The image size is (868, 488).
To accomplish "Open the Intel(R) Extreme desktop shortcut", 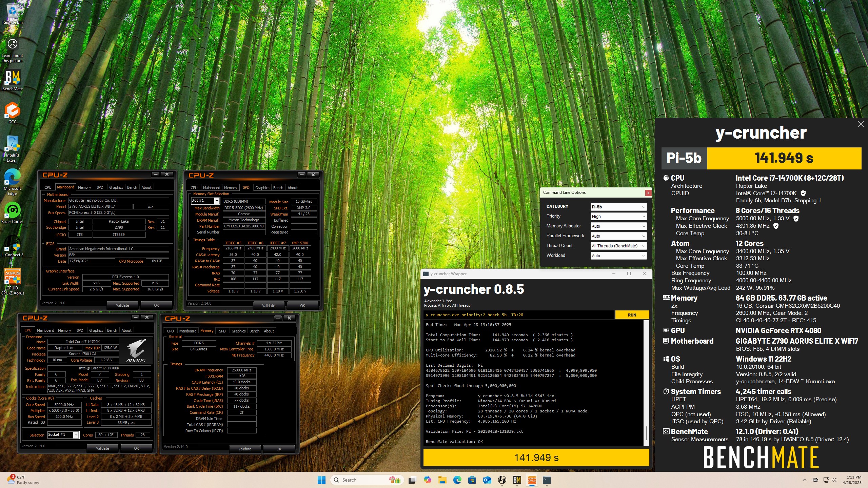I will 12,149.
